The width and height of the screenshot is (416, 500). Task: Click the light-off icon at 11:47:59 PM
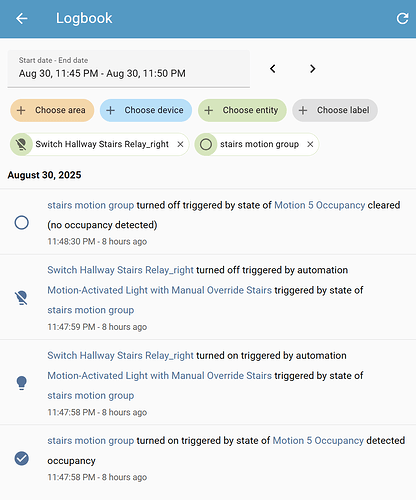[22, 298]
